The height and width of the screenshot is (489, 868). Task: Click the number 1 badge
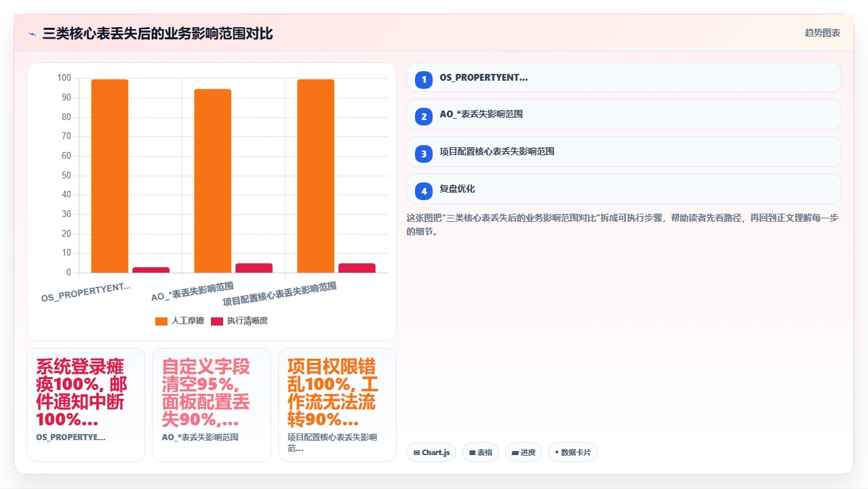tap(424, 79)
